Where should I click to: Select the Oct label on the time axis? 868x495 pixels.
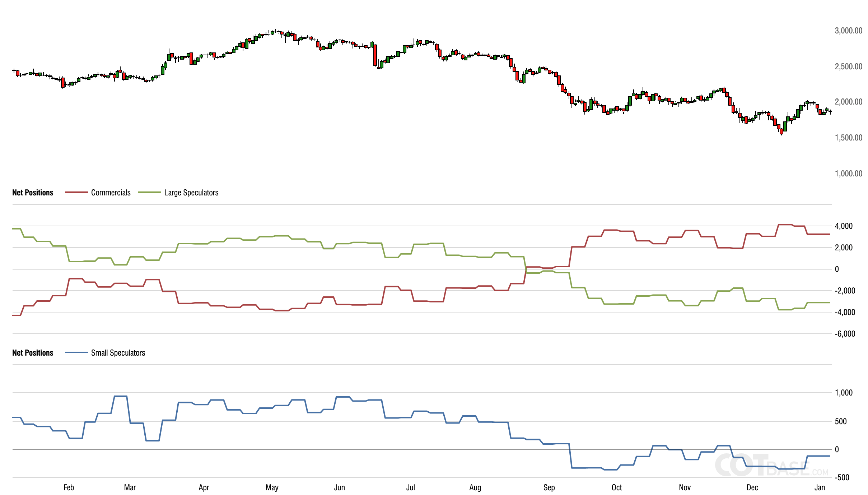[616, 487]
